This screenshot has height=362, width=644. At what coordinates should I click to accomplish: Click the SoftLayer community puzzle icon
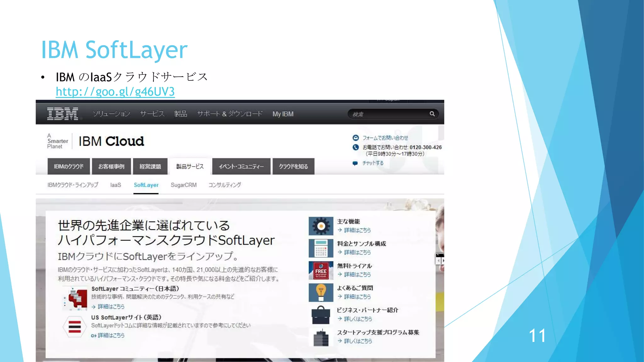[x=75, y=298]
